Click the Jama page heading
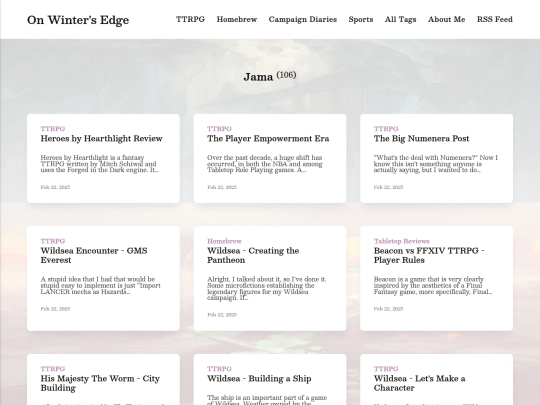 [x=258, y=77]
